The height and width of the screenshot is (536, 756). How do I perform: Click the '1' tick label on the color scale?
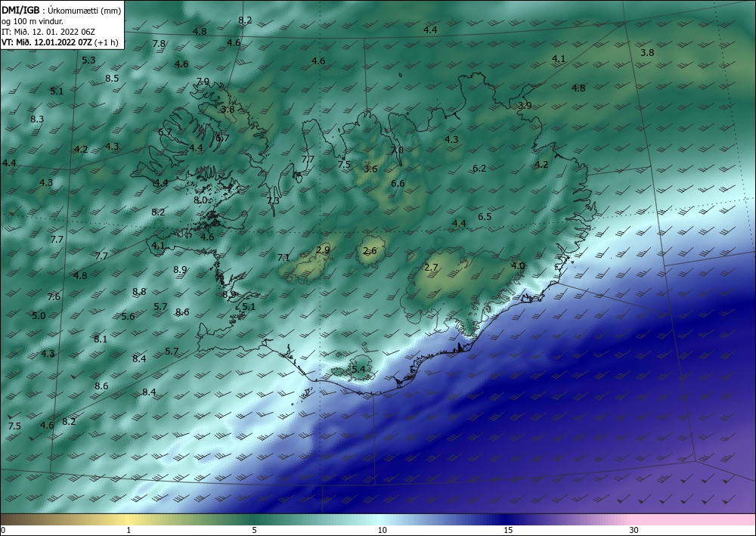pyautogui.click(x=129, y=530)
